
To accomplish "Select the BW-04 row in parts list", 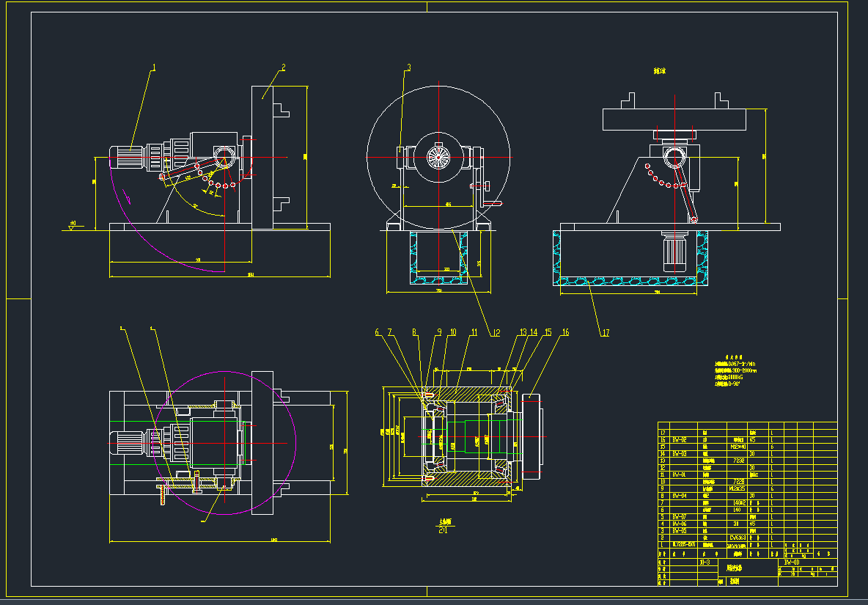I will point(680,496).
